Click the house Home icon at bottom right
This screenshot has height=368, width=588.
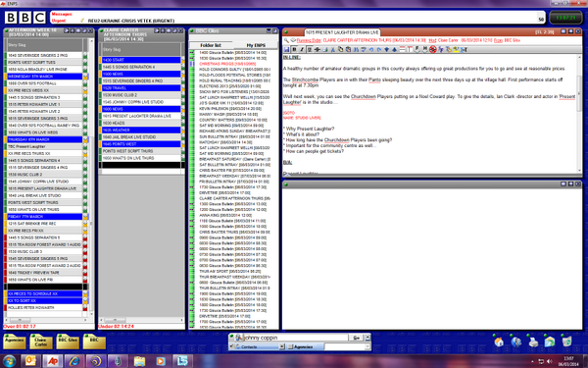499,342
